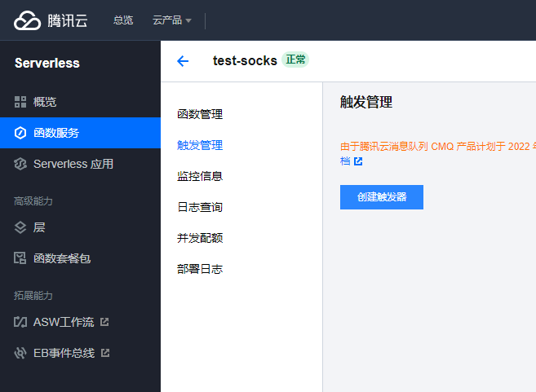
Task: Select 概览 in the sidebar
Action: [80, 102]
